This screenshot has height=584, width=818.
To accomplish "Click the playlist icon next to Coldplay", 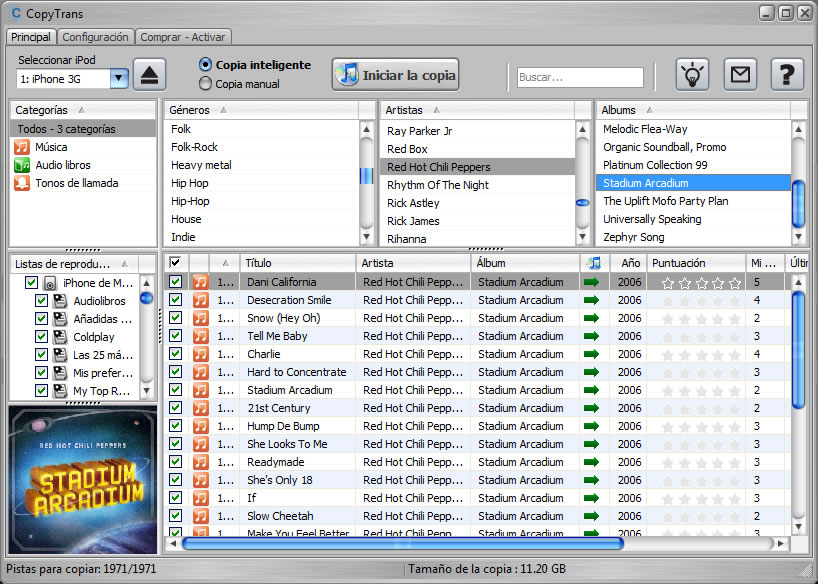I will coord(61,337).
